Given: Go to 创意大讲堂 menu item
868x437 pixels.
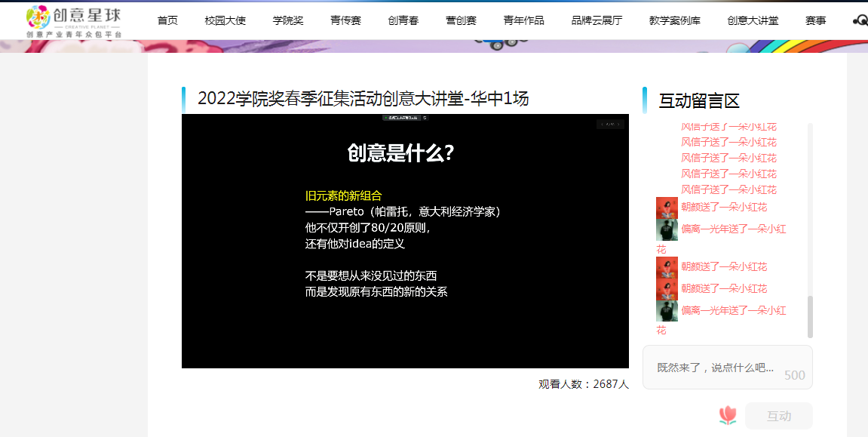Looking at the screenshot, I should pyautogui.click(x=753, y=20).
